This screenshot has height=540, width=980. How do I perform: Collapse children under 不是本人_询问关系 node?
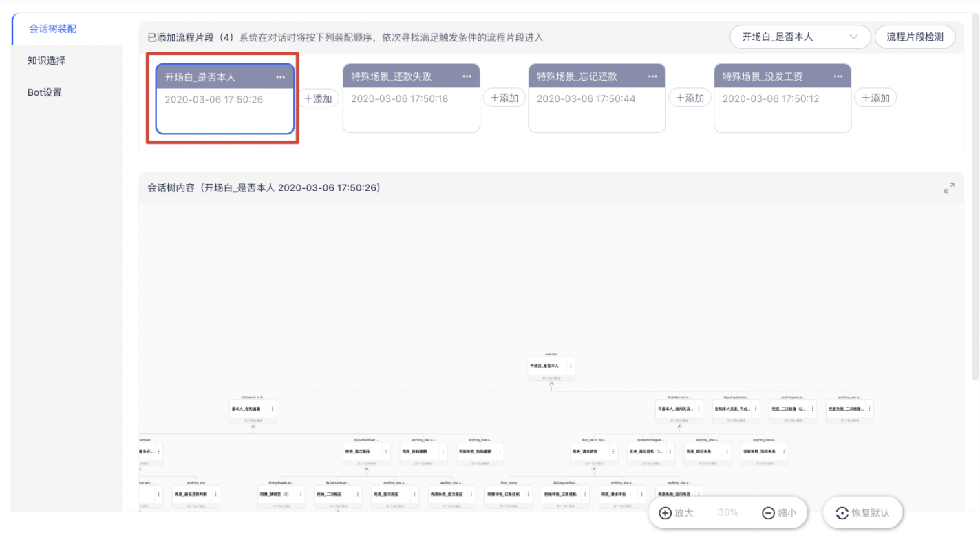click(679, 426)
